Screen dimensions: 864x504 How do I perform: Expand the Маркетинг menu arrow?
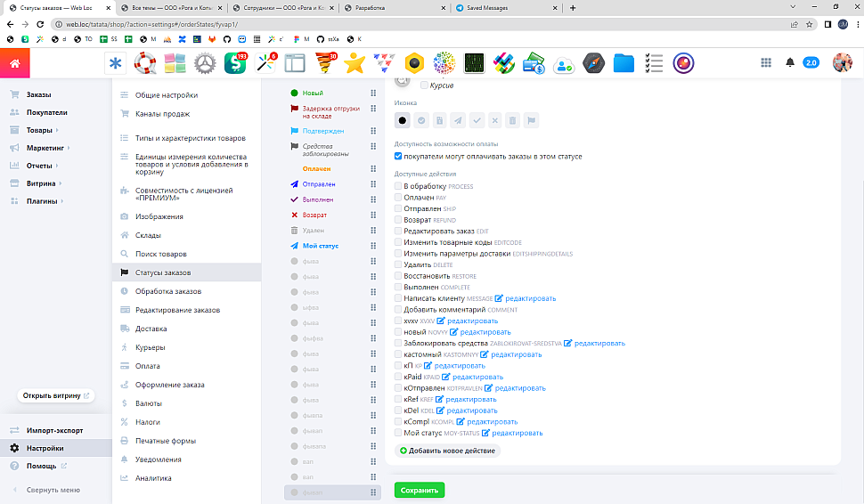(x=69, y=148)
